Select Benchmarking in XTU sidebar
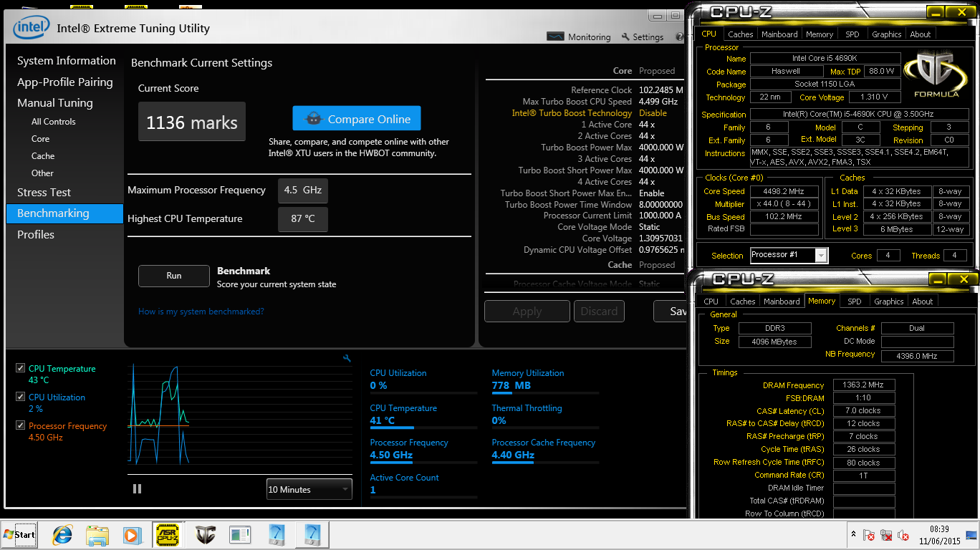 [x=65, y=213]
